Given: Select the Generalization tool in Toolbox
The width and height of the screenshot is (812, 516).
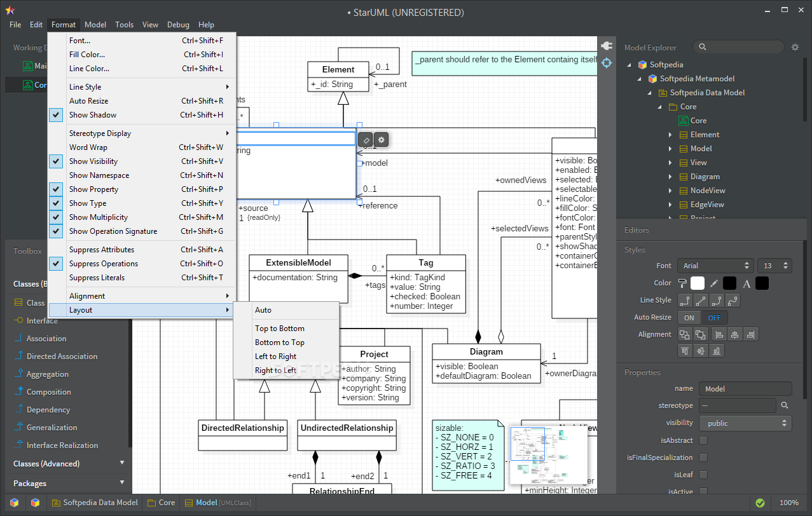Looking at the screenshot, I should (x=52, y=428).
